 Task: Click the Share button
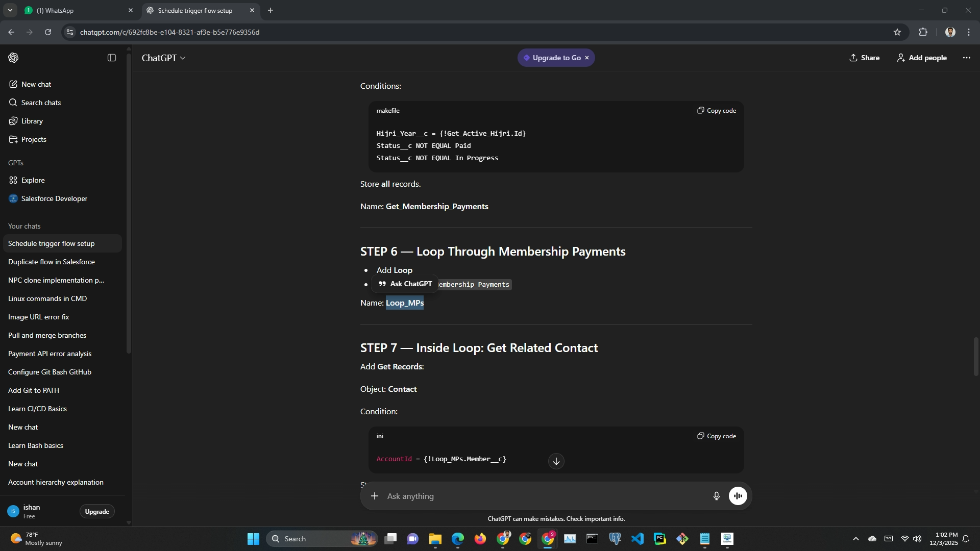point(864,58)
